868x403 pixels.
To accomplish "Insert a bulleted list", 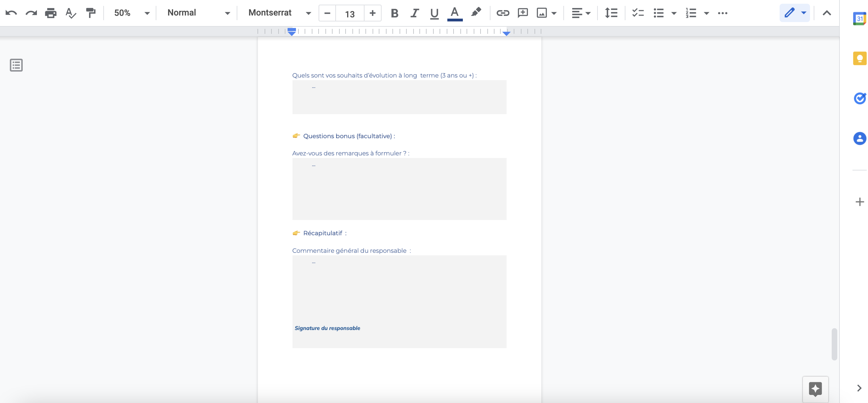I will tap(658, 13).
